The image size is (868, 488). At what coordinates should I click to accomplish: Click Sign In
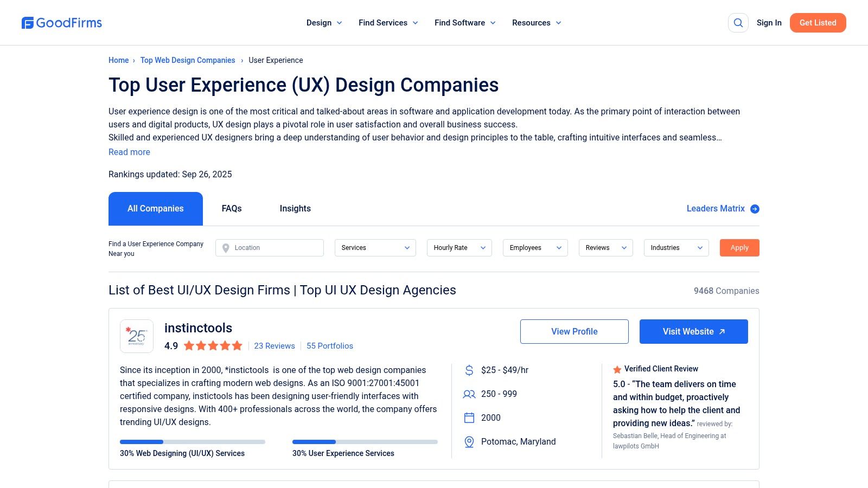[769, 23]
